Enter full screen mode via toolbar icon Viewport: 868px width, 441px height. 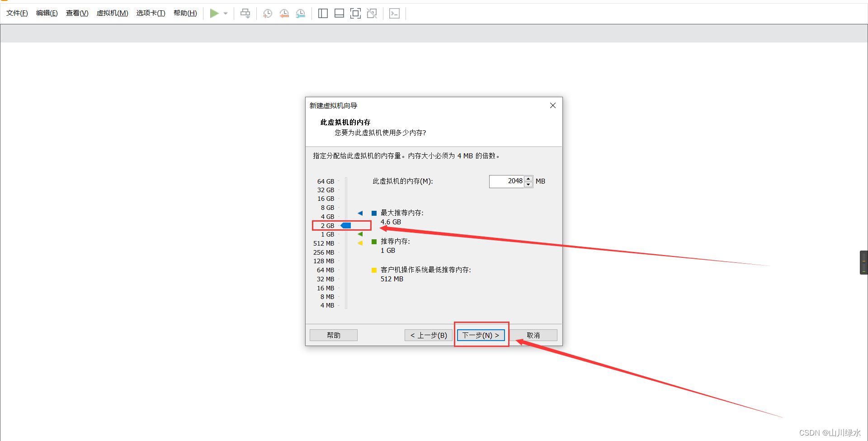355,13
